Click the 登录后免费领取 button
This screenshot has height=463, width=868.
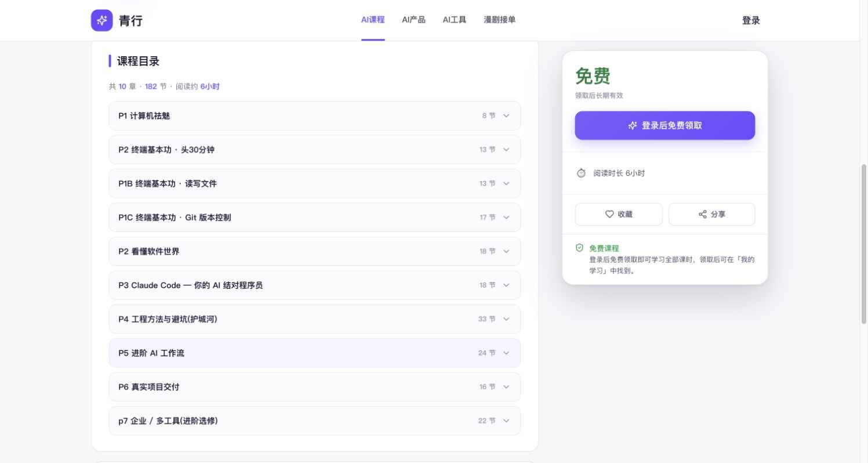click(665, 125)
